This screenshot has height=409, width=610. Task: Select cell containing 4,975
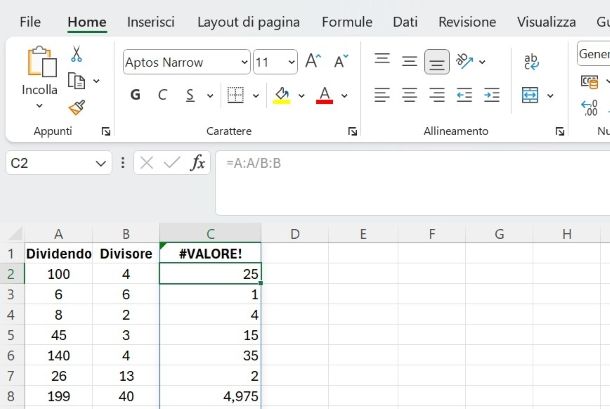210,396
